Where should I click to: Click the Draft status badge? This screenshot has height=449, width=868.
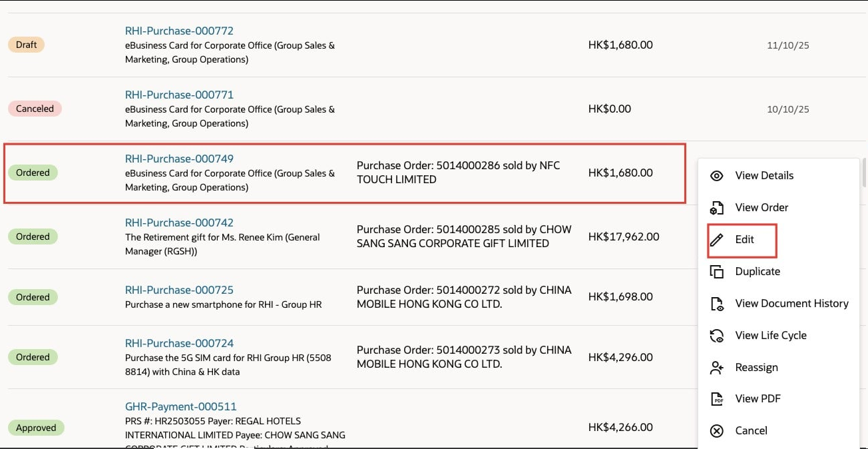click(x=27, y=45)
